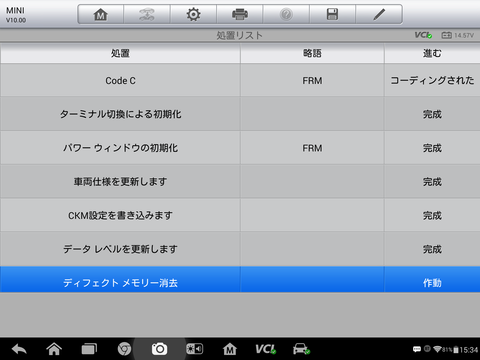Open settings gear in top toolbar
This screenshot has width=480, height=360.
(193, 14)
